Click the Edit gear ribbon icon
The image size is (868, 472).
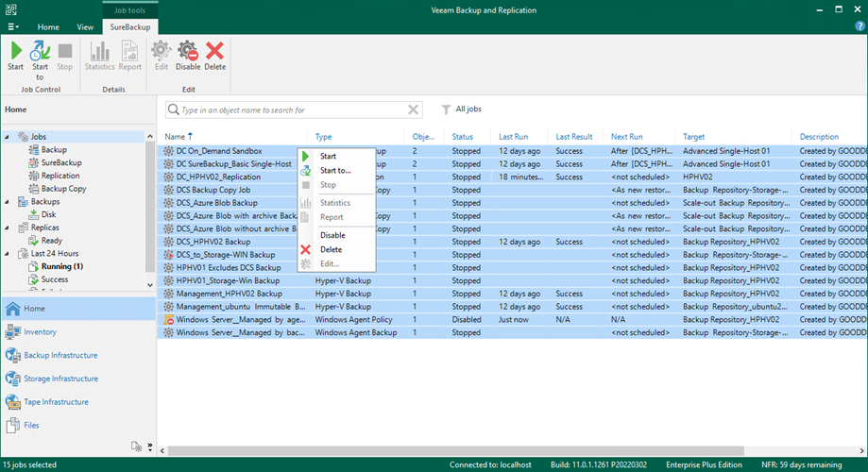(x=162, y=51)
